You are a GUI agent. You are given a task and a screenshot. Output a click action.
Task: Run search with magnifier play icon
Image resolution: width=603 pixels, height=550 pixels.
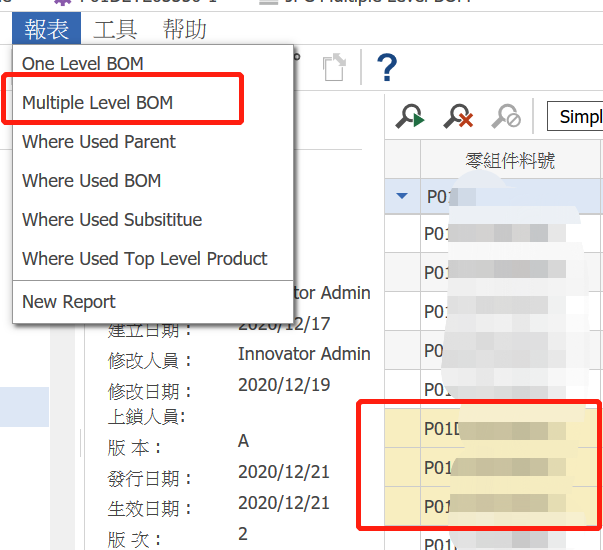(409, 116)
